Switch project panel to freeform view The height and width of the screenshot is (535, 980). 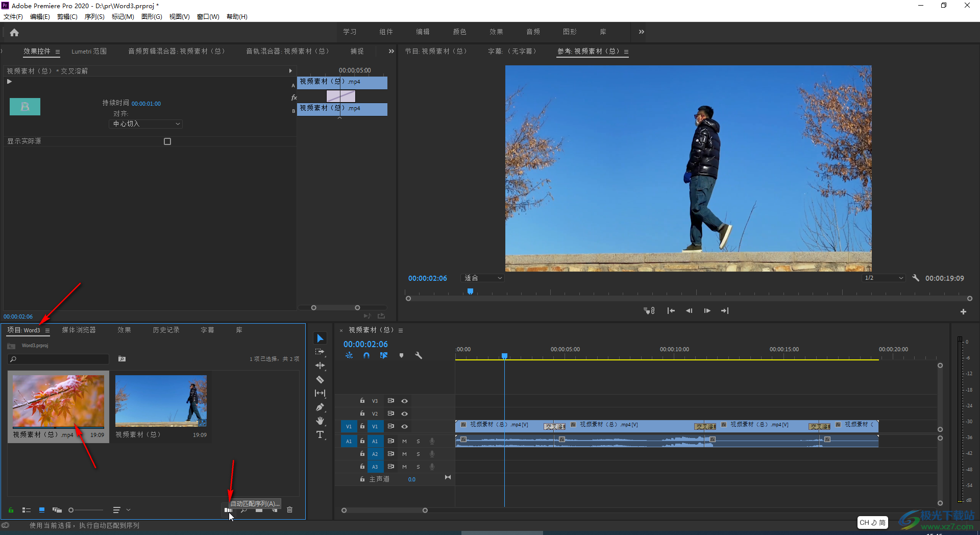(57, 510)
